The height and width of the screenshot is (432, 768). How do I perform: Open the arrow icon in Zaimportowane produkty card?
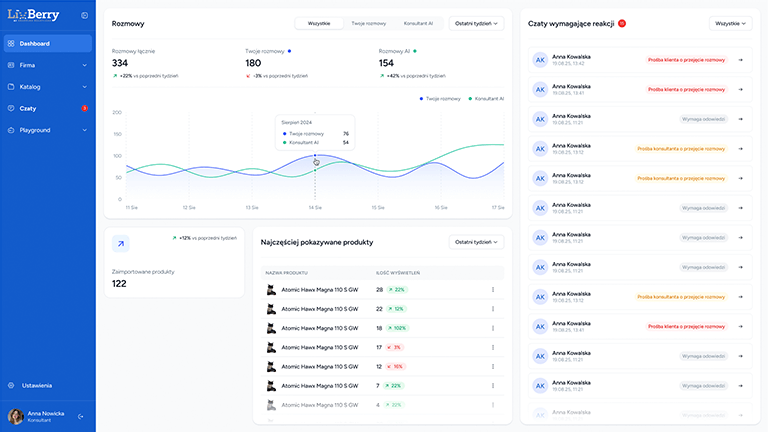[x=121, y=243]
